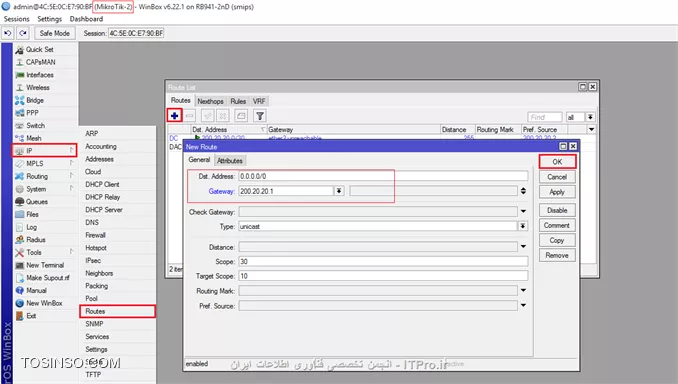
Task: Click the Find field in Route List
Action: tap(544, 117)
